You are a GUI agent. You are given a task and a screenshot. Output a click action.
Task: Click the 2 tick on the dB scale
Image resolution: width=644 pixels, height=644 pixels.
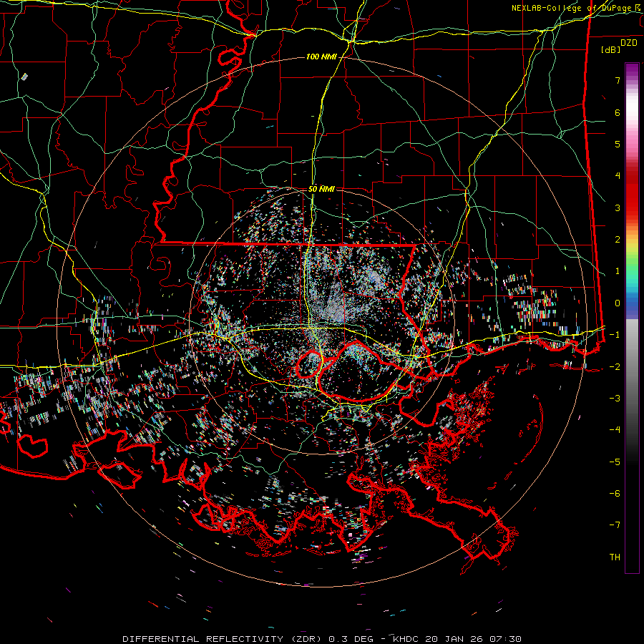pos(618,240)
